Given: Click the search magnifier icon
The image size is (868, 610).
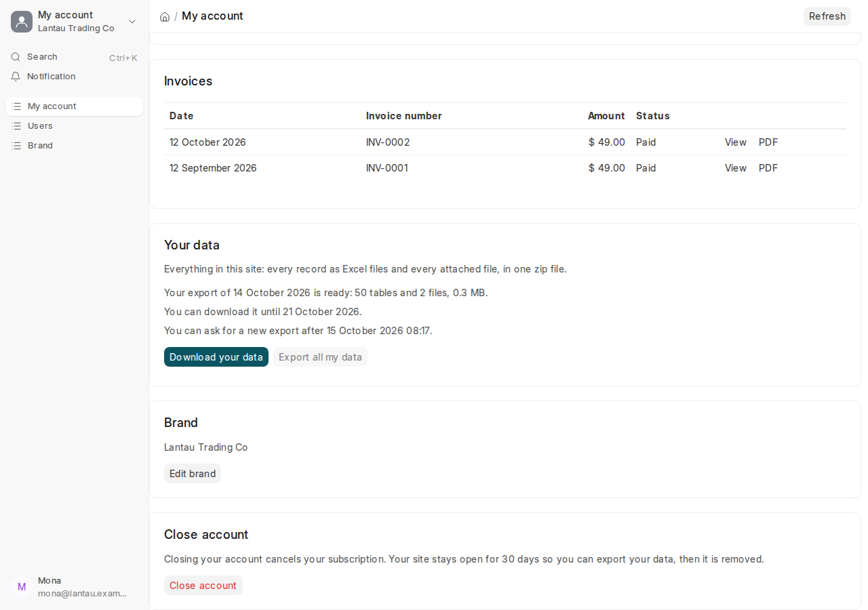Looking at the screenshot, I should pos(16,57).
